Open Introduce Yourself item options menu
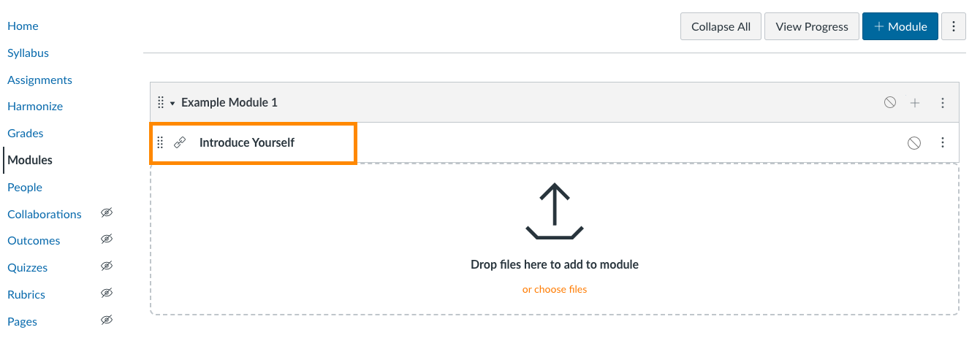This screenshot has width=980, height=338. (943, 142)
